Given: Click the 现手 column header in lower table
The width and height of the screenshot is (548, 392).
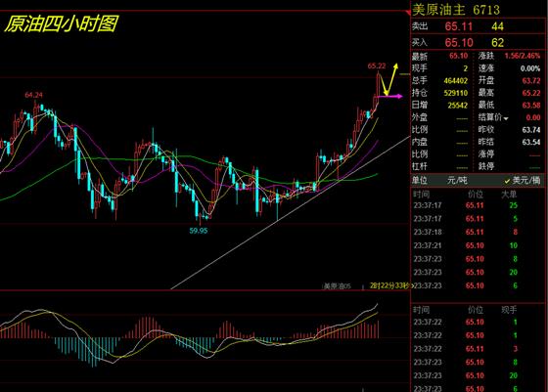Looking at the screenshot, I should [509, 310].
